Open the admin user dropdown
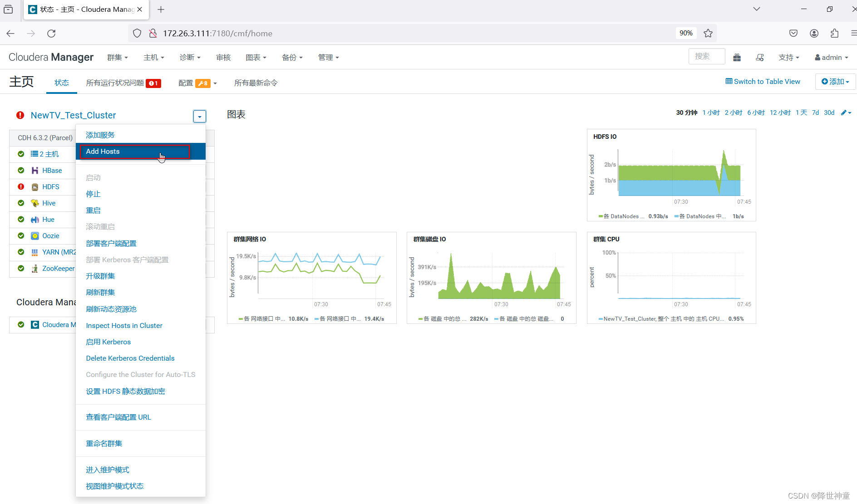 click(x=832, y=58)
